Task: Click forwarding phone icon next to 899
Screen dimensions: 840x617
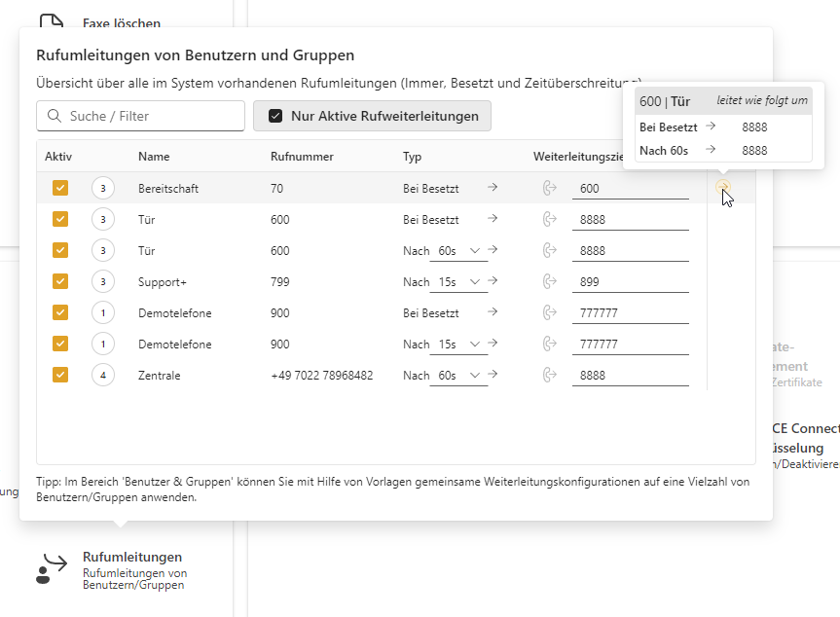Action: click(550, 281)
